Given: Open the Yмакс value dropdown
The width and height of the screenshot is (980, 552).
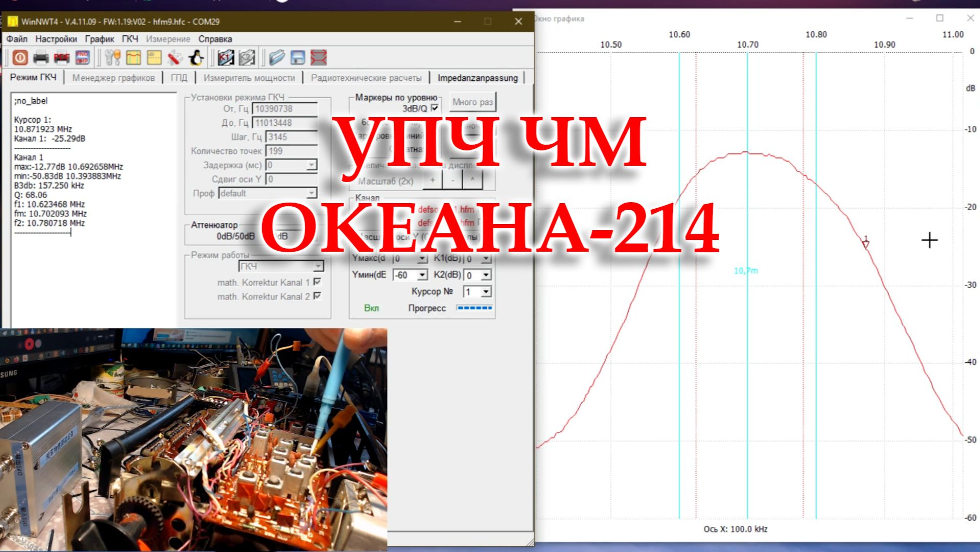Looking at the screenshot, I should point(422,258).
